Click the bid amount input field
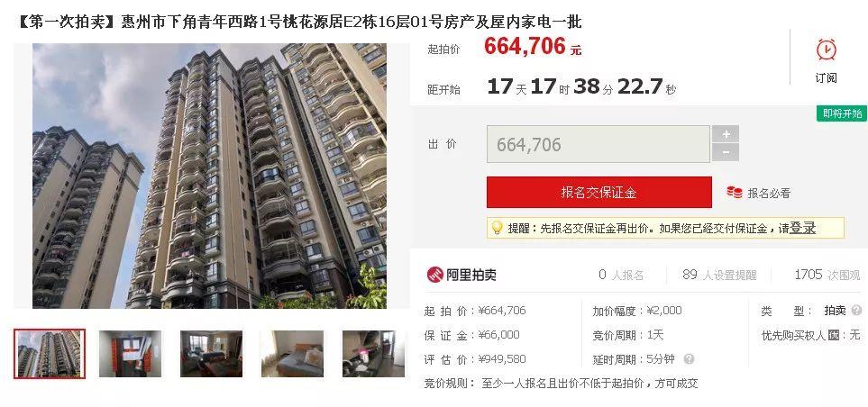Screen dimensions: 868x407 (598, 144)
